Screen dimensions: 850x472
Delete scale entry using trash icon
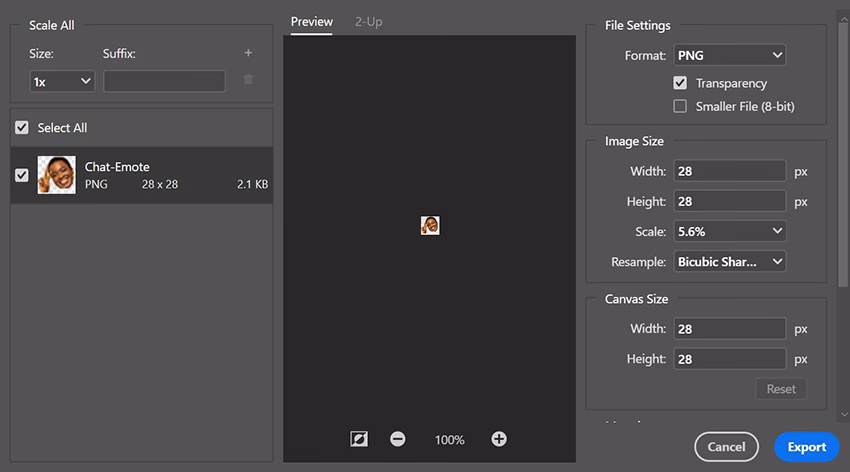coord(248,80)
